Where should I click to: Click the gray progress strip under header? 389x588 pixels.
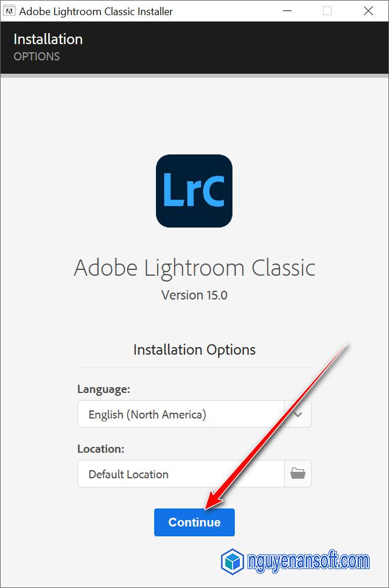click(x=194, y=76)
